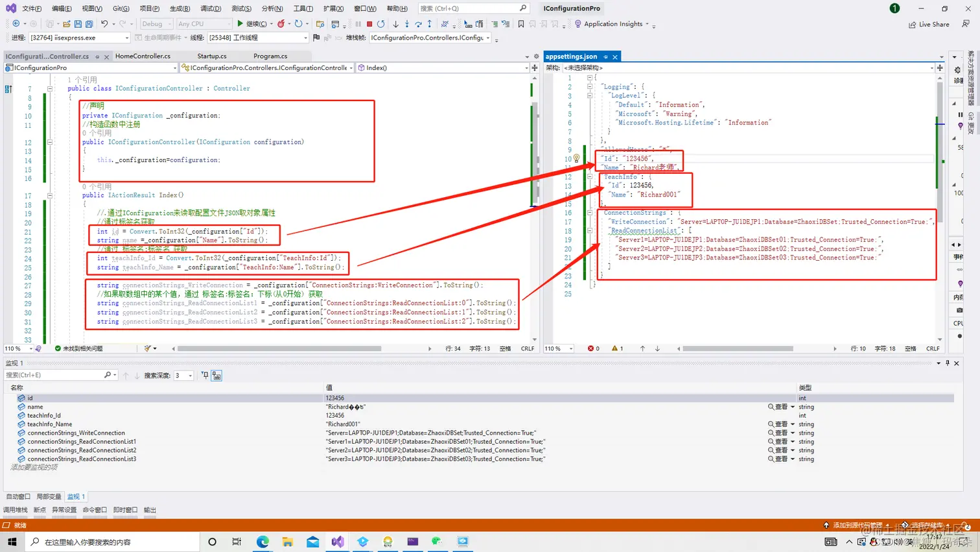Open the 输出 window tab

(x=150, y=510)
